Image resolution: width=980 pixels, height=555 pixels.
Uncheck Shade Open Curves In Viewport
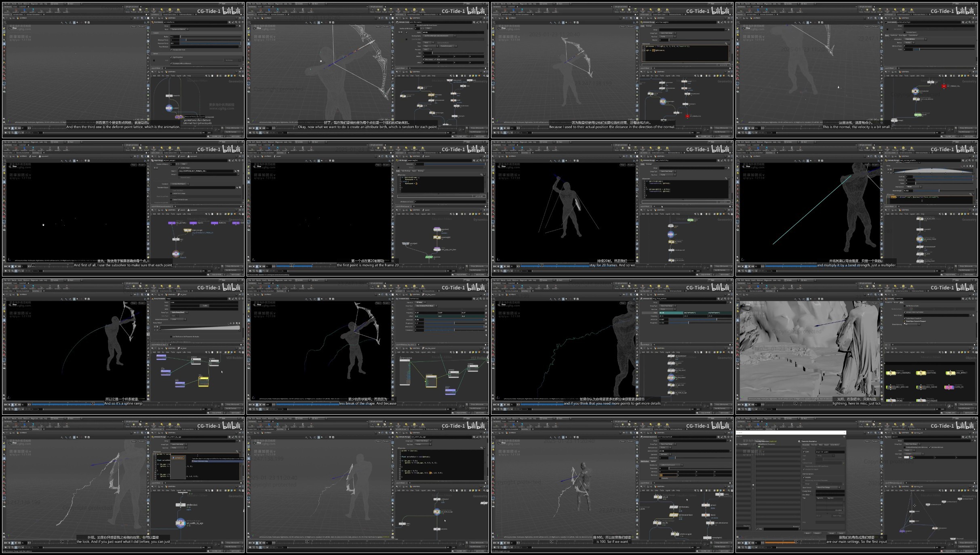(x=904, y=321)
